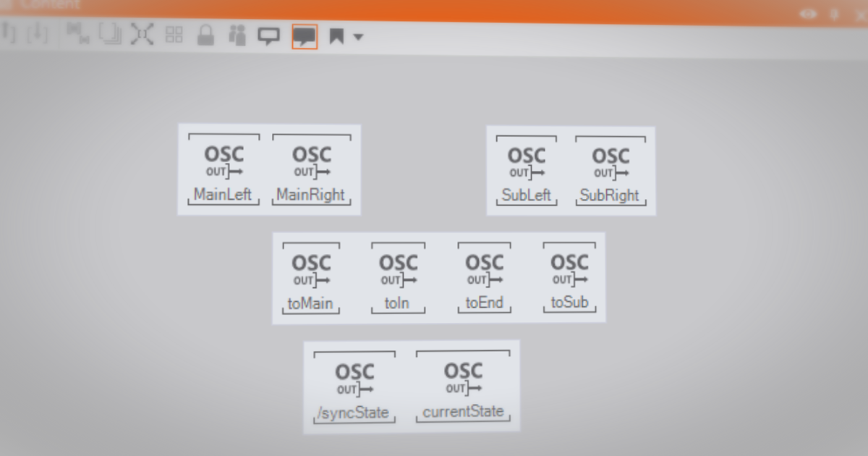This screenshot has height=456, width=868.
Task: Toggle the highlighted filled speech bubble icon
Action: (305, 36)
